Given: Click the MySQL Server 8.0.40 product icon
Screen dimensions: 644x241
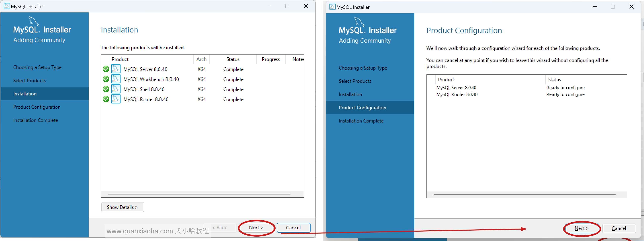Looking at the screenshot, I should tap(116, 69).
